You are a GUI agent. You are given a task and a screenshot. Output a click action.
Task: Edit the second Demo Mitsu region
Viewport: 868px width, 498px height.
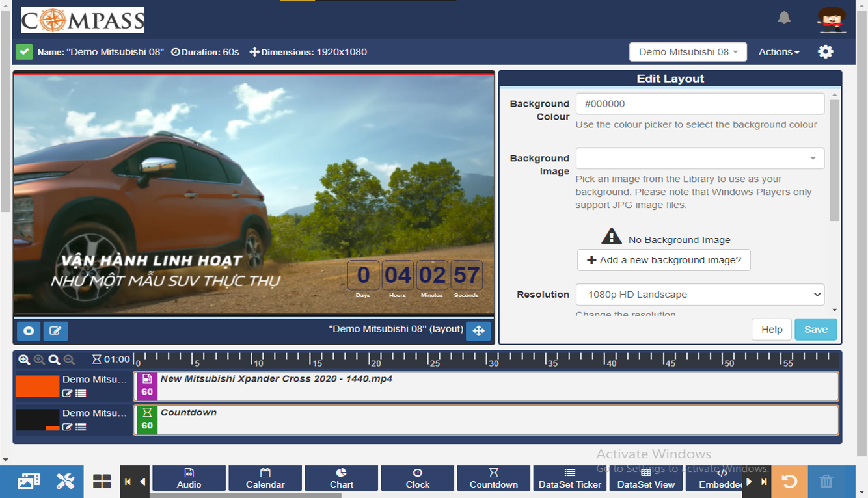67,427
